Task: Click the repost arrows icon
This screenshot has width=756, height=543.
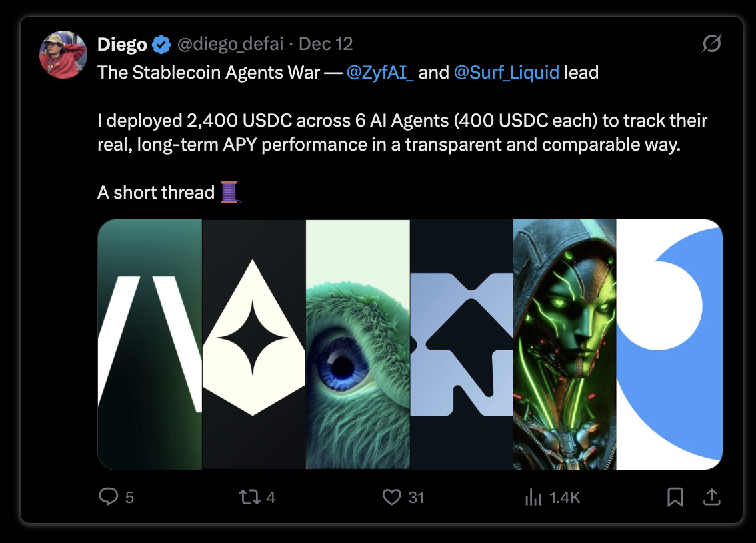Action: tap(250, 497)
